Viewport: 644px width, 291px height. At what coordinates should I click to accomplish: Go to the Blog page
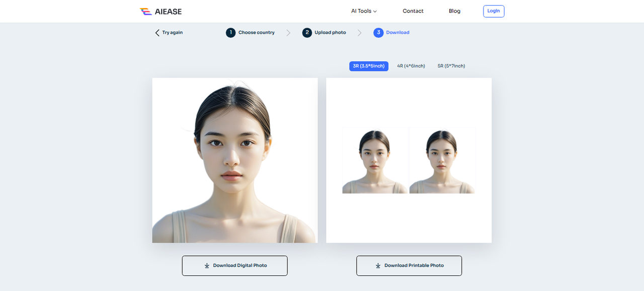pyautogui.click(x=454, y=11)
